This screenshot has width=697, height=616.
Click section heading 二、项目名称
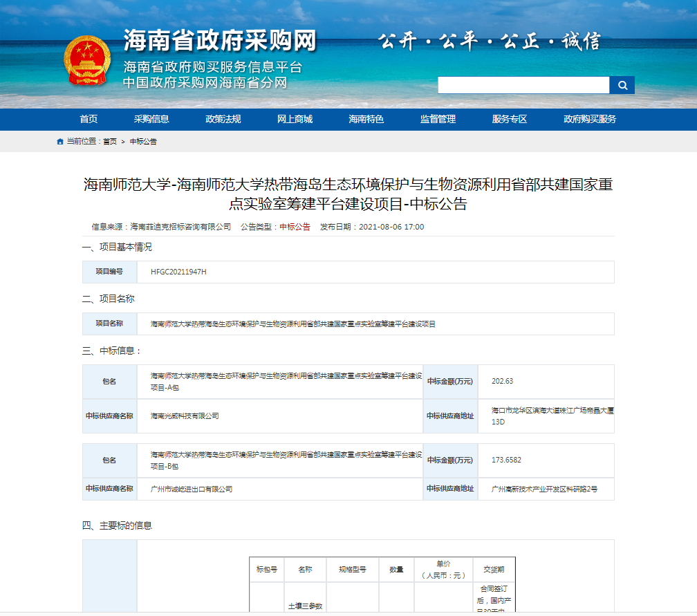point(108,299)
